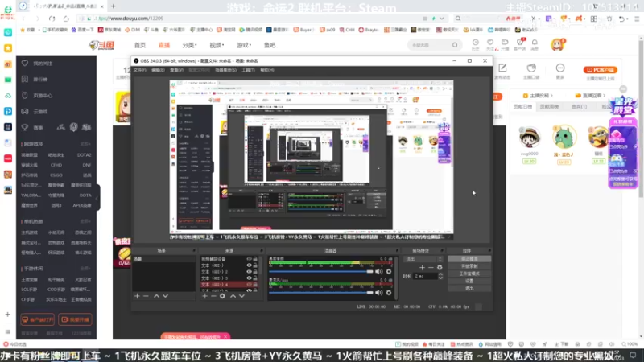
Task: Open source properties gear in 来源 panel
Action: click(222, 296)
